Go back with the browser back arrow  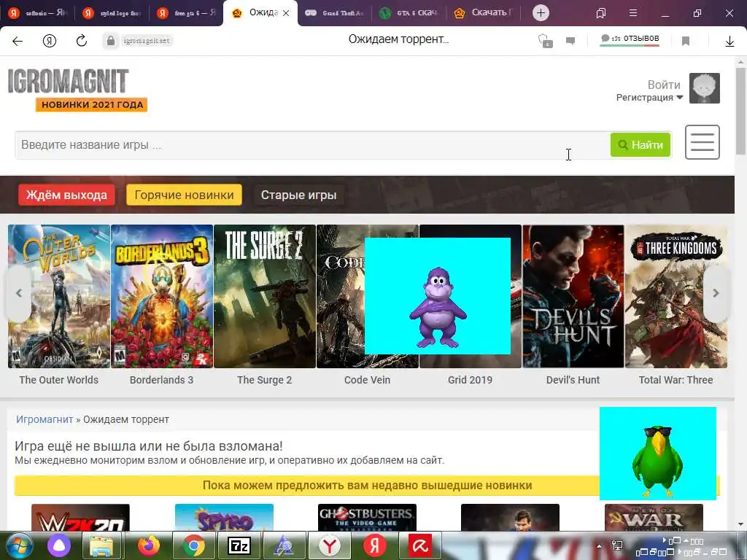[x=18, y=41]
